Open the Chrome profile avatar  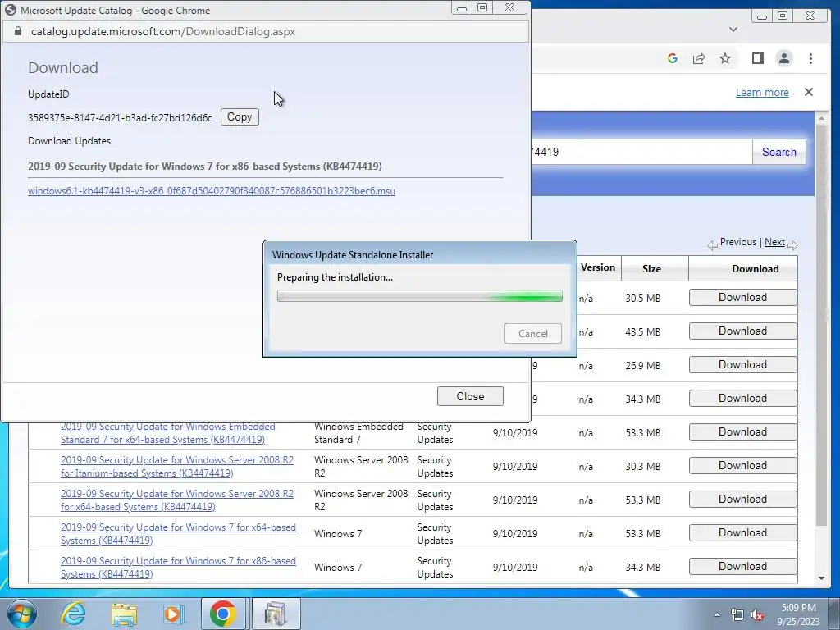783,58
